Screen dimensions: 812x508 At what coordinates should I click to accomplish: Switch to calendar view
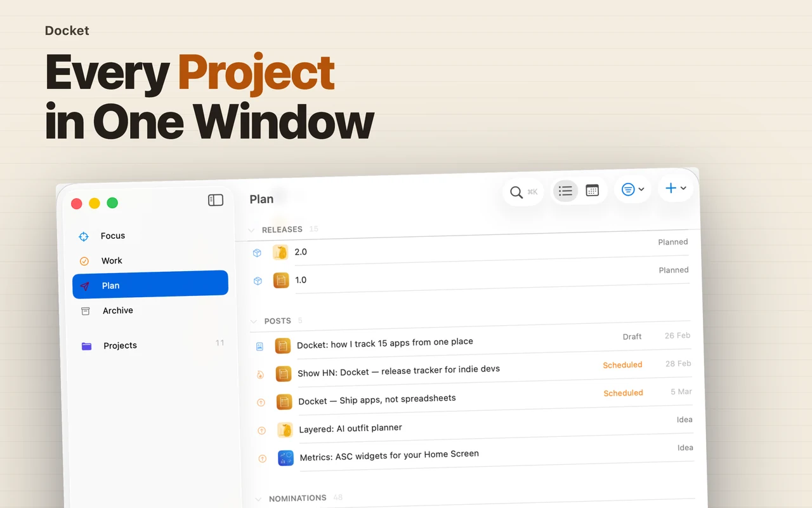coord(593,190)
